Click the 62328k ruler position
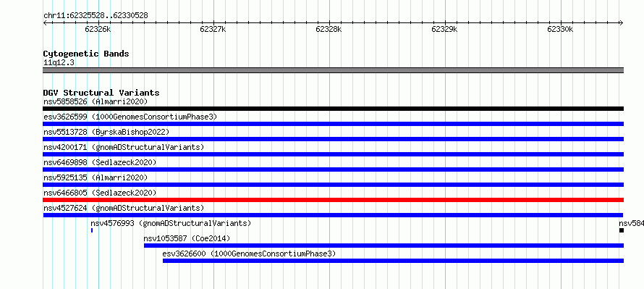Screen dimensions: 644x289 pyautogui.click(x=329, y=29)
